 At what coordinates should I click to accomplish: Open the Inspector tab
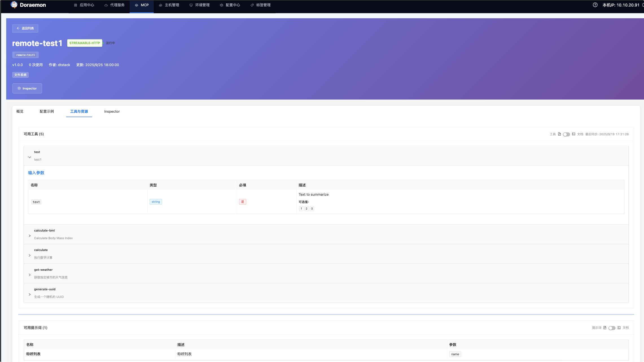pos(112,112)
